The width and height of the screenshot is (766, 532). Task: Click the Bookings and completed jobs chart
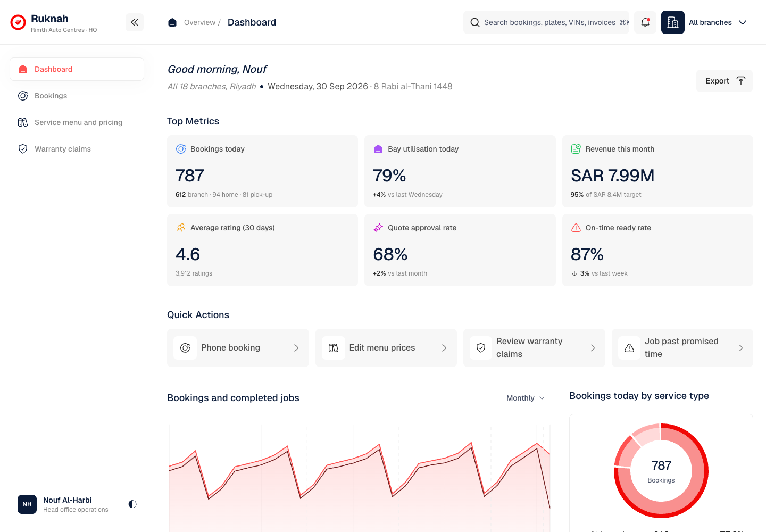click(360, 478)
